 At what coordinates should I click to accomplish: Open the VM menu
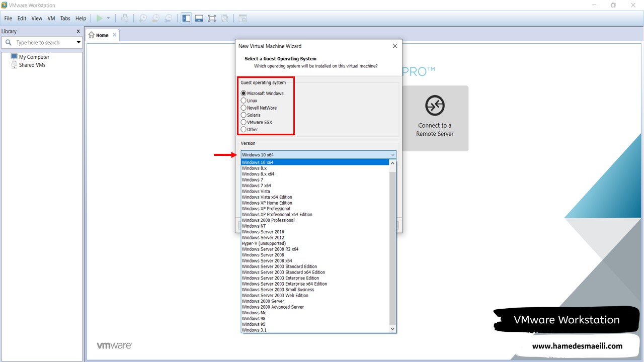click(51, 18)
